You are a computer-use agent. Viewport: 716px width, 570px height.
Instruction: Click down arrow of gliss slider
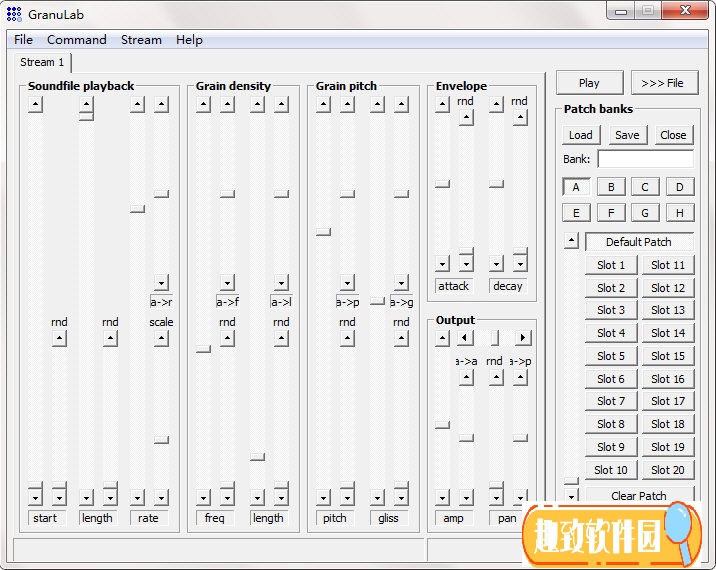377,497
